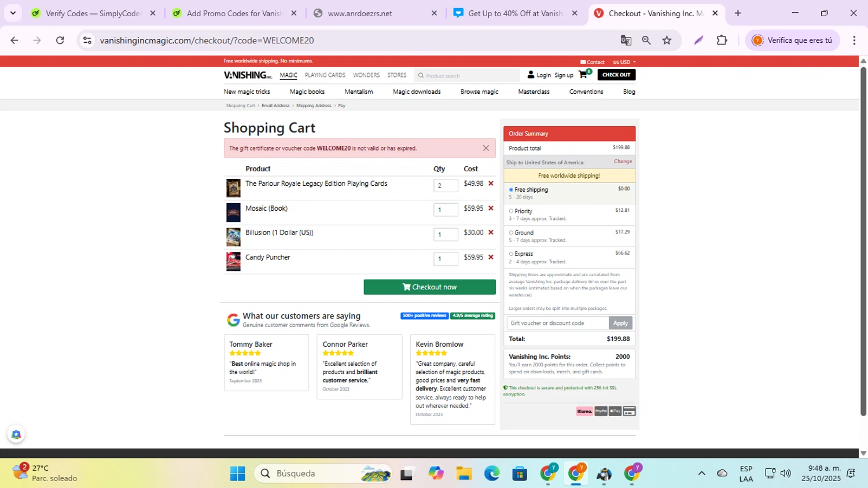
Task: Select the Ground shipping option
Action: (511, 233)
